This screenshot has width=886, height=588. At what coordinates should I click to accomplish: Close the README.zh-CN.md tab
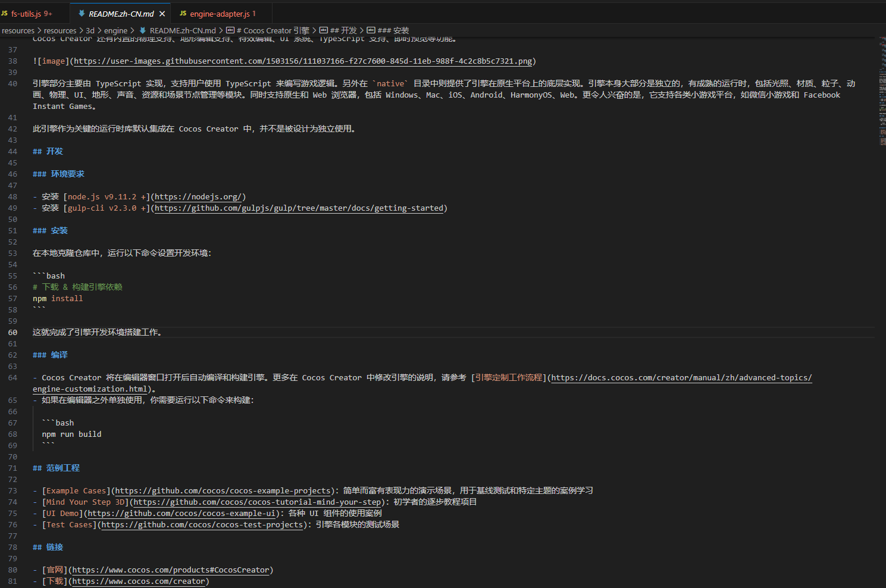tap(162, 14)
